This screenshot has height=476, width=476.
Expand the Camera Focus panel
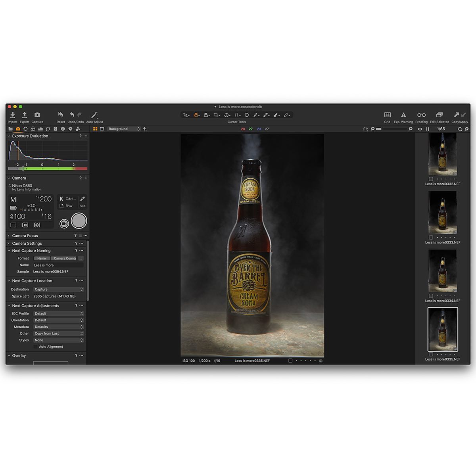point(9,236)
